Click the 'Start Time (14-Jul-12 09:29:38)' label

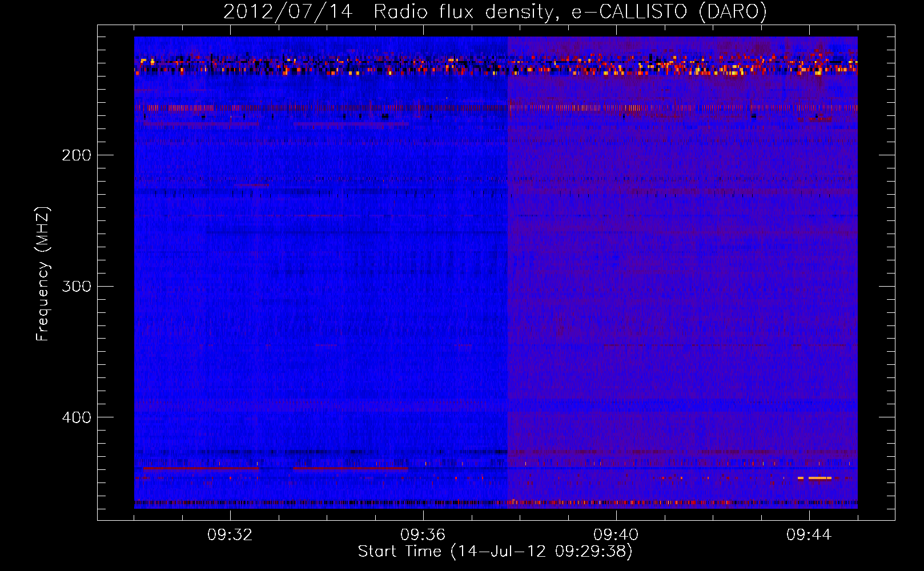click(495, 552)
